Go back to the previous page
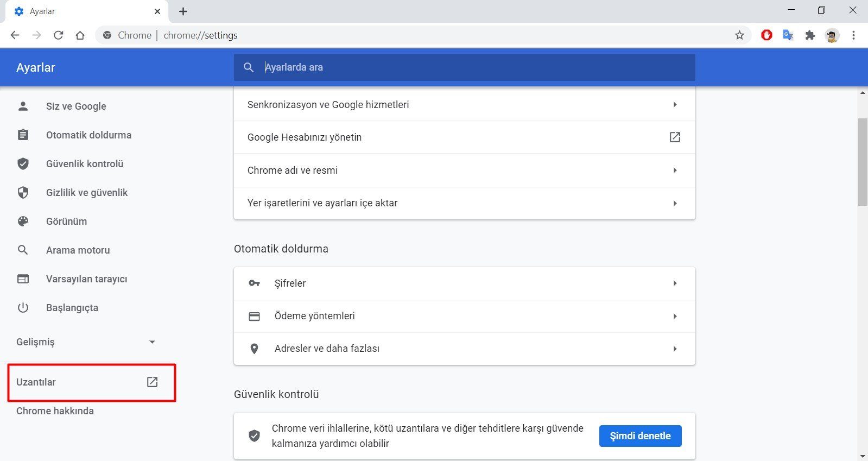 click(x=15, y=35)
